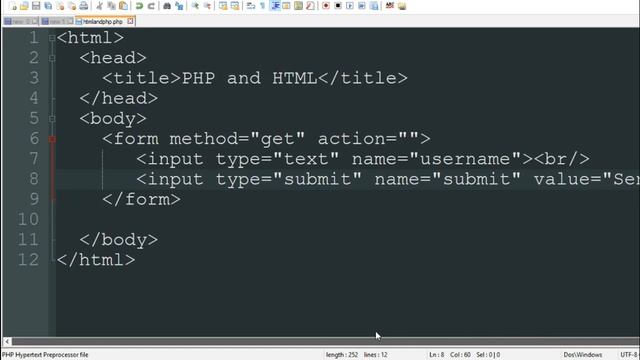Start macro recording with red dot
The height and width of the screenshot is (360, 640).
[x=326, y=6]
